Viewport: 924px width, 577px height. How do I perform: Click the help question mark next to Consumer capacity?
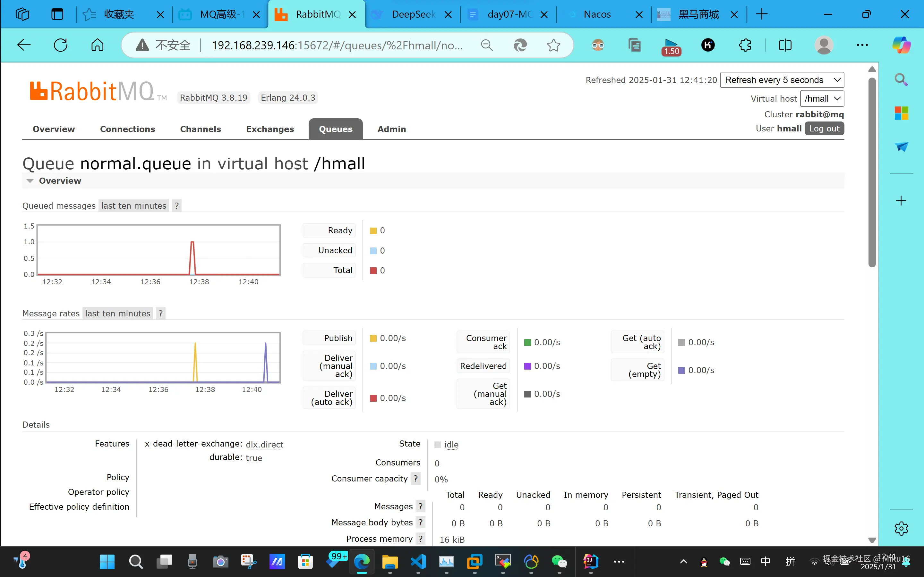pos(416,479)
